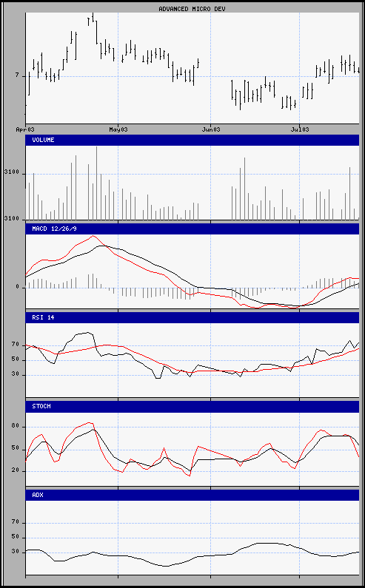Click the upper 3100 volume axis label
365x588 pixels.
pyautogui.click(x=11, y=174)
